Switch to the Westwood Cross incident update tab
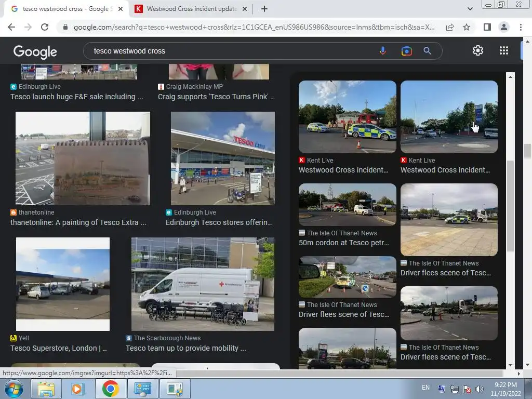Screen dimensions: 532x399 (x=191, y=9)
